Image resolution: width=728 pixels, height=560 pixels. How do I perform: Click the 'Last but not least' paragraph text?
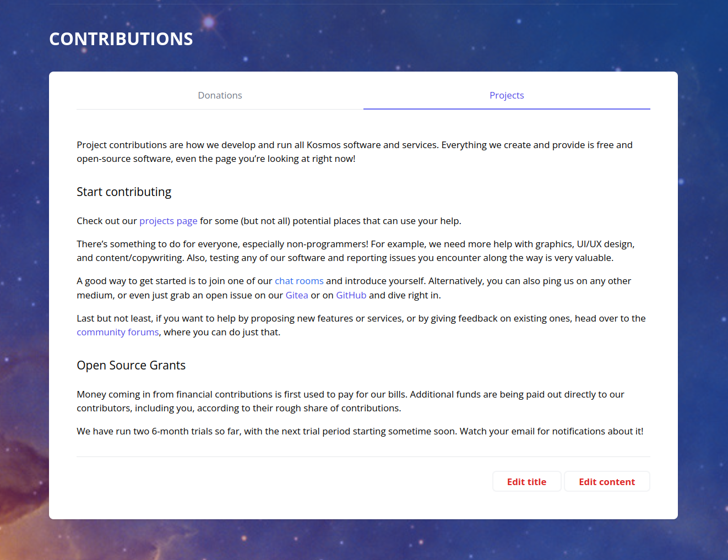tap(361, 318)
